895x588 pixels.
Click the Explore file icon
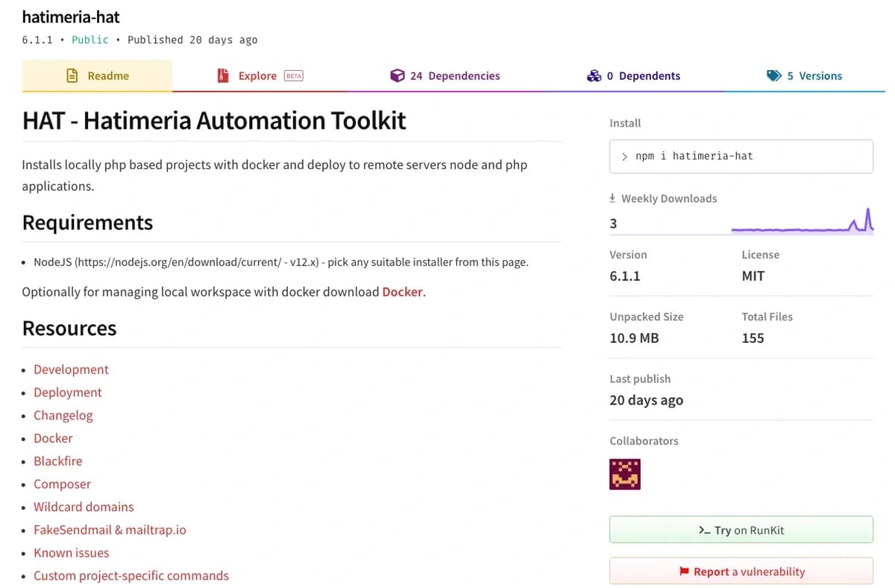(222, 76)
